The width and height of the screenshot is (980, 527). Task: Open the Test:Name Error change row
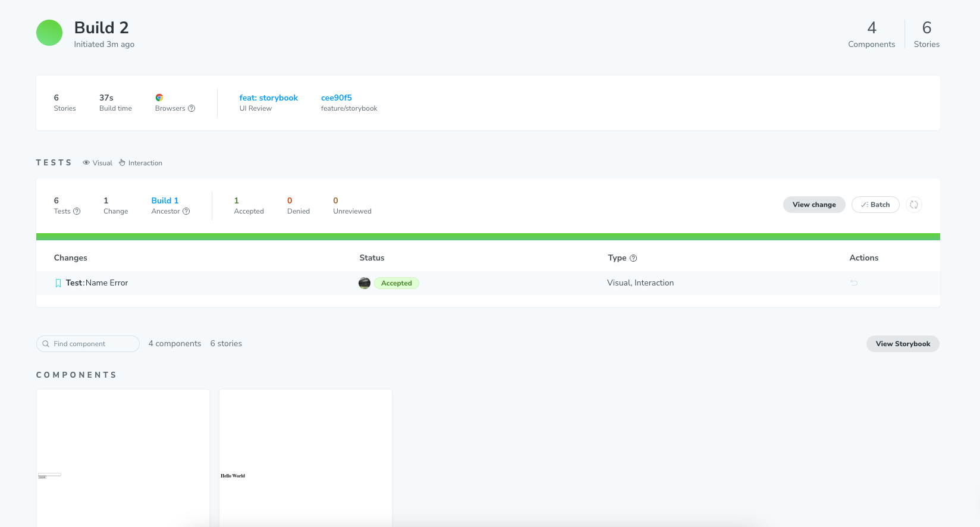(488, 283)
